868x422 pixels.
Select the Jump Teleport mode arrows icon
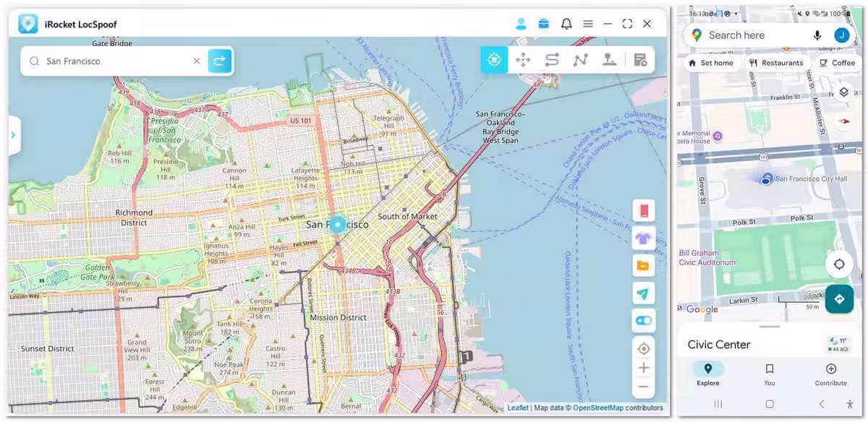523,60
